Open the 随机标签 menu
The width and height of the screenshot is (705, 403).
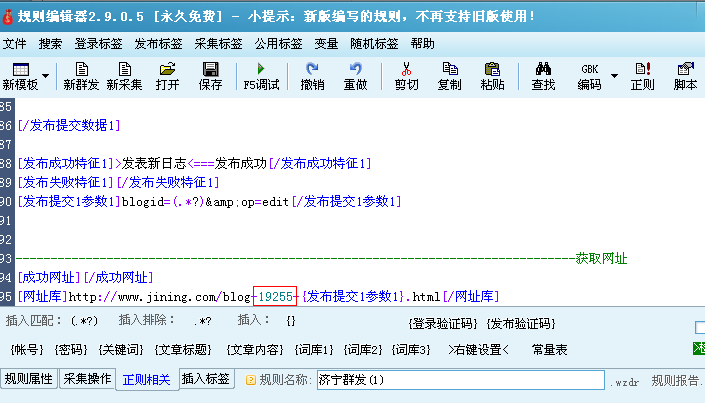tap(374, 44)
